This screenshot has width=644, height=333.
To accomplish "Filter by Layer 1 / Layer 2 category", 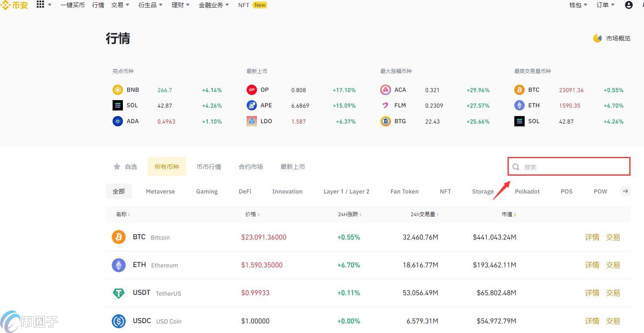I will [346, 192].
